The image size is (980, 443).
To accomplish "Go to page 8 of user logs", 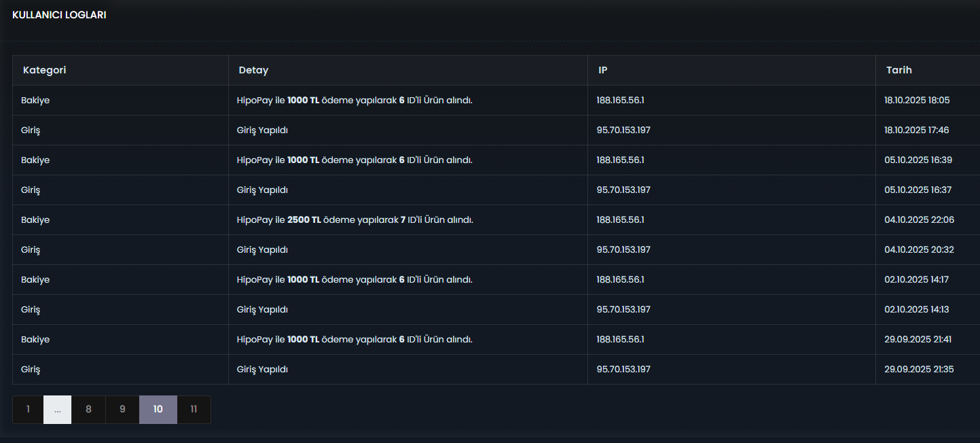I will click(x=88, y=410).
